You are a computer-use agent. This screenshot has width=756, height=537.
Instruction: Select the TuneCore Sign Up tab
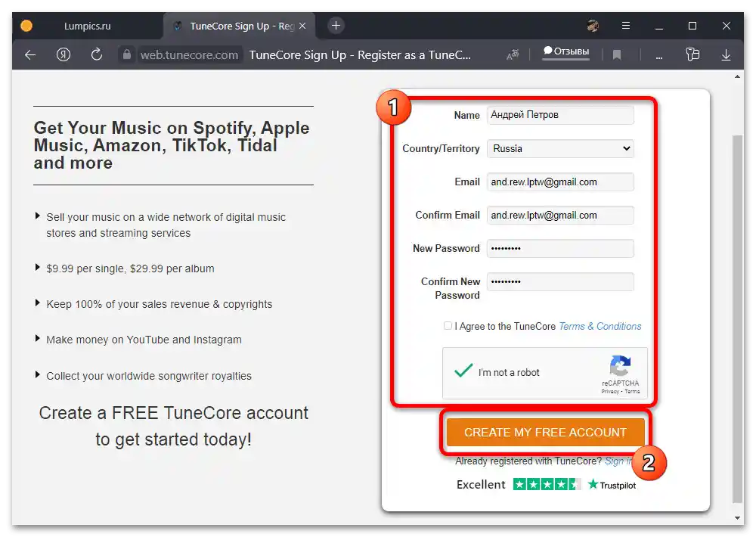tap(240, 26)
